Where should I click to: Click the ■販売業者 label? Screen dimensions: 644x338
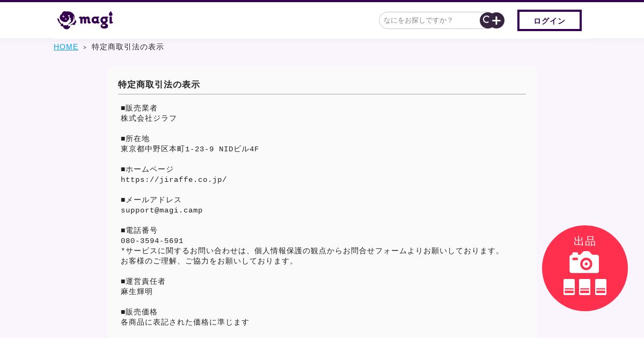click(139, 108)
